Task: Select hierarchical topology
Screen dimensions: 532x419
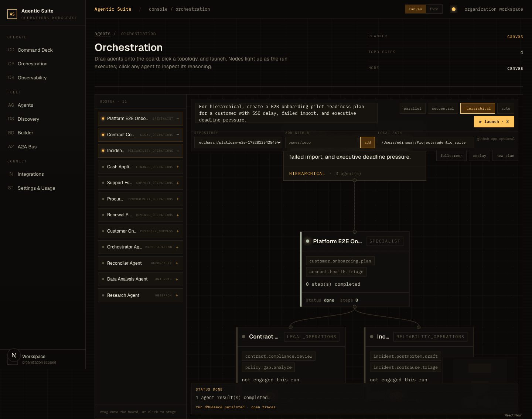Action: pyautogui.click(x=478, y=108)
